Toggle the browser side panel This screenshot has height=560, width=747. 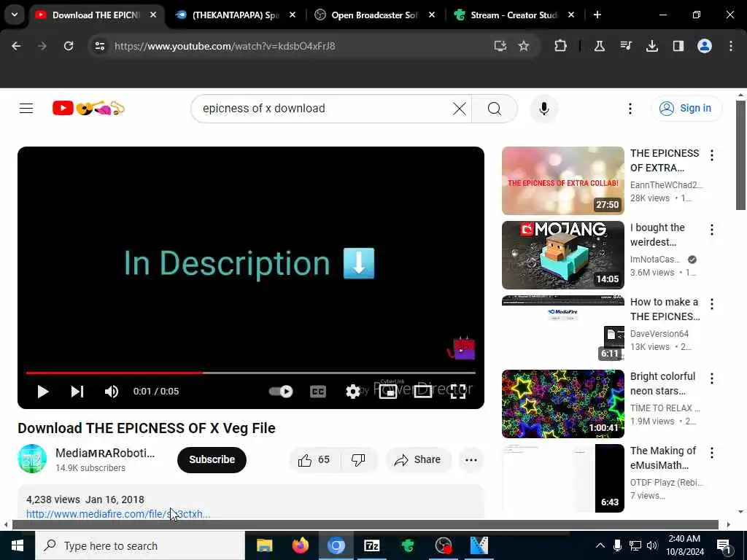tap(678, 46)
